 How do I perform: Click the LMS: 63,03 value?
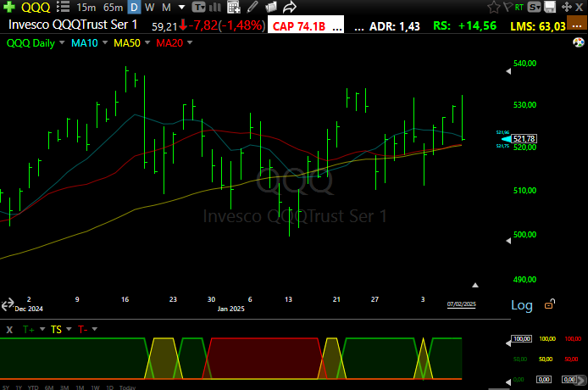(x=538, y=26)
